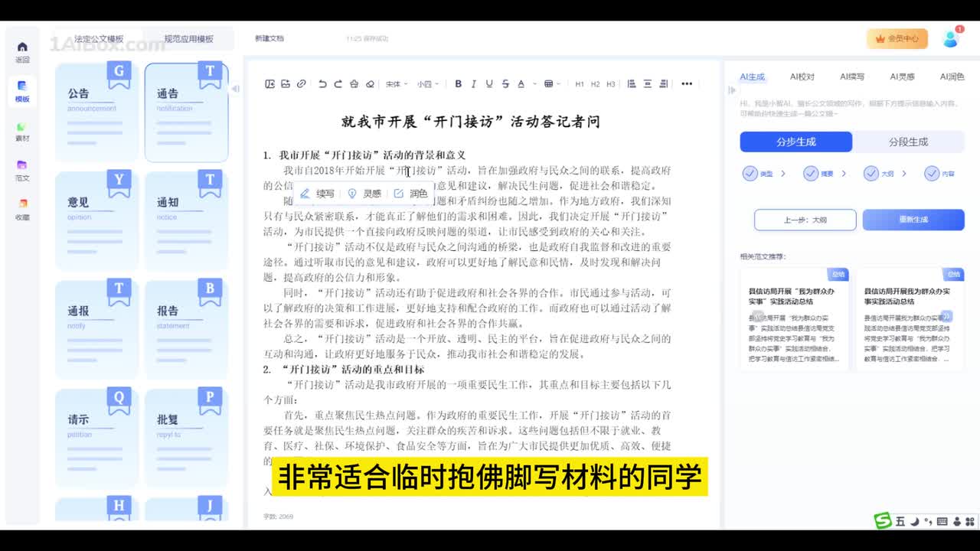The height and width of the screenshot is (551, 980).
Task: Open the 宋体 font family dropdown
Action: pos(395,84)
